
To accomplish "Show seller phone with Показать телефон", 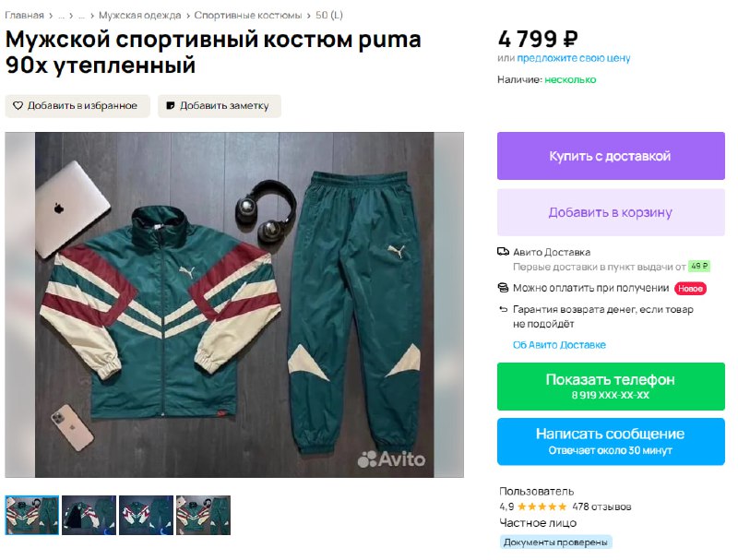I will tap(611, 387).
